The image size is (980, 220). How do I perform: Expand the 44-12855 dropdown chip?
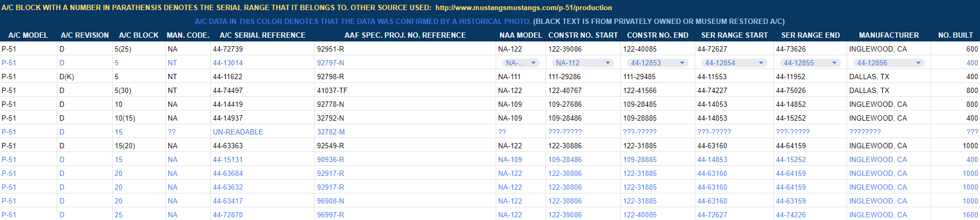811,63
